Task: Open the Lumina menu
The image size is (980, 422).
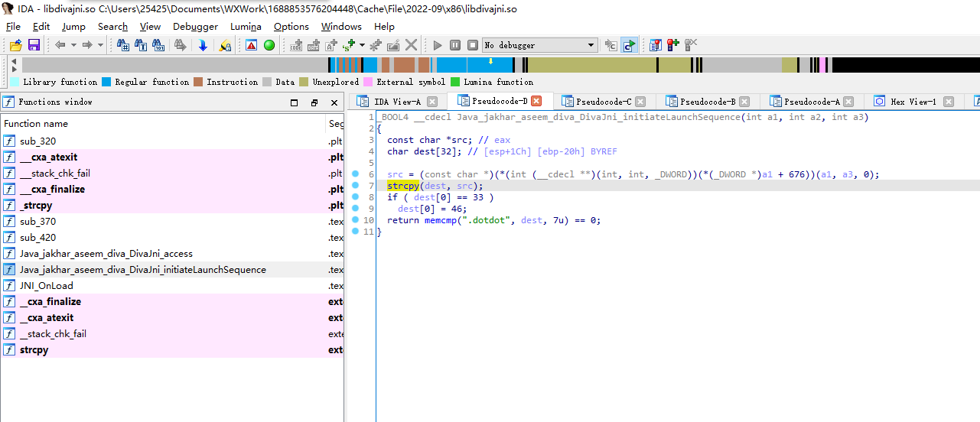Action: (x=246, y=26)
